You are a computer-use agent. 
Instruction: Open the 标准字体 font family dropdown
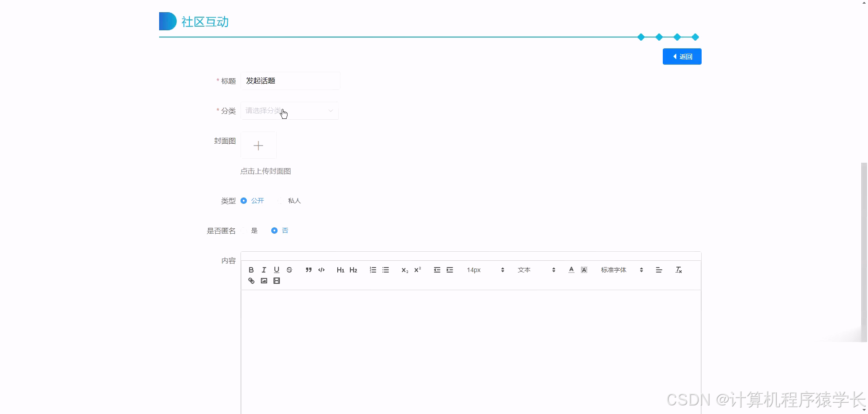pyautogui.click(x=622, y=270)
